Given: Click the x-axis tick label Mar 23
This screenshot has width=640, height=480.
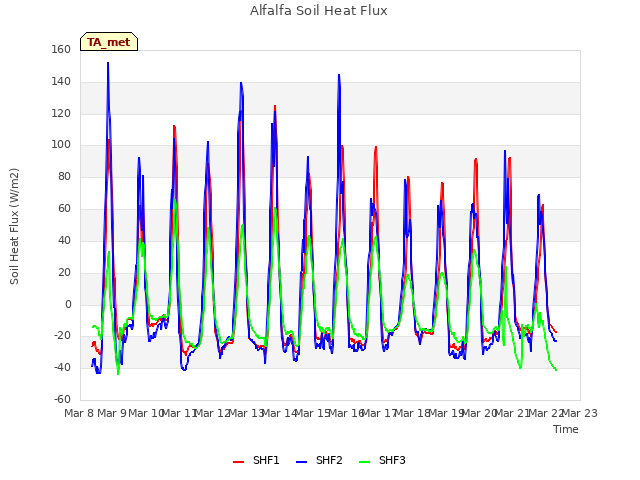Looking at the screenshot, I should (x=580, y=413).
